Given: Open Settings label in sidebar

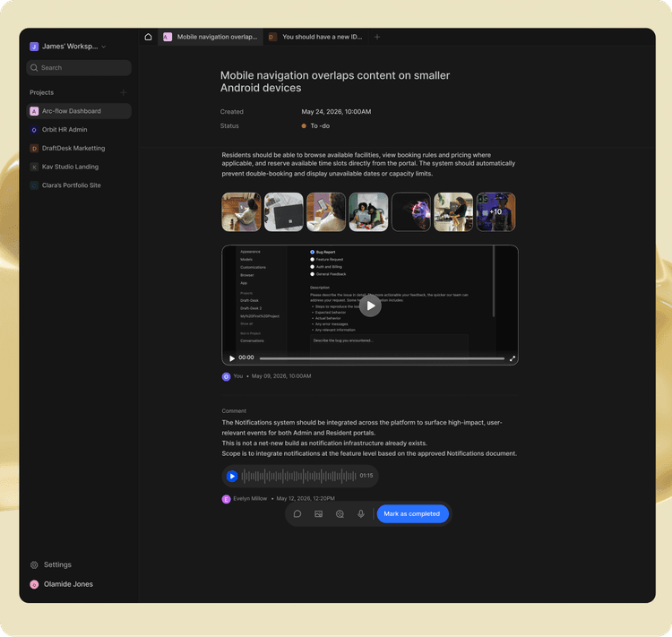Looking at the screenshot, I should [x=57, y=565].
